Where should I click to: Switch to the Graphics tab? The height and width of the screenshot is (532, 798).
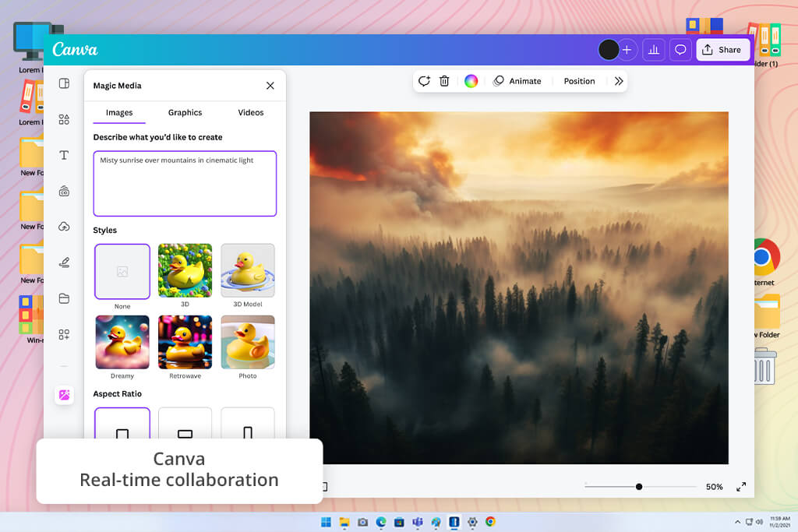coord(185,112)
